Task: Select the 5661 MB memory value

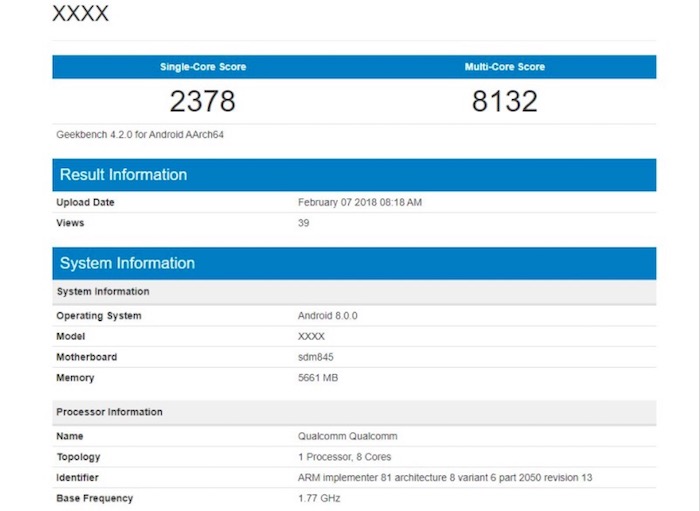Action: [x=318, y=378]
